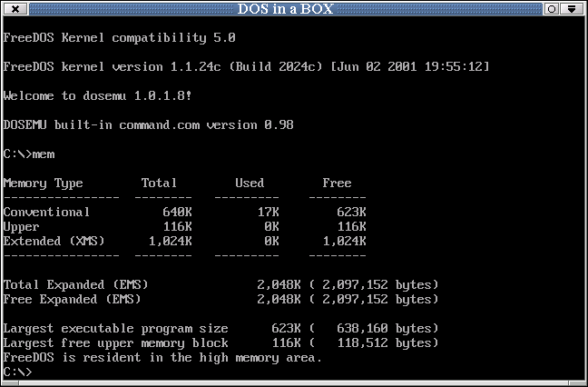This screenshot has height=387, width=588.
Task: Click the Free column header
Action: tap(338, 183)
